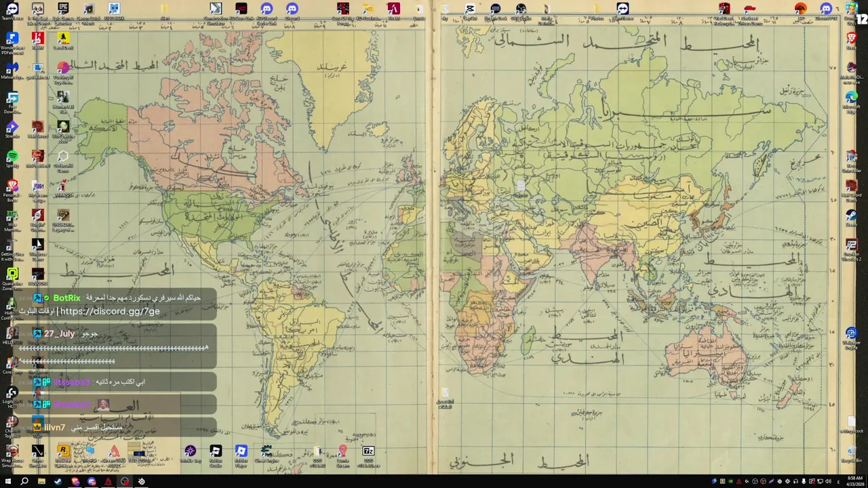The image size is (868, 488).
Task: Launch the Spotify desktop shortcut
Action: click(x=12, y=159)
